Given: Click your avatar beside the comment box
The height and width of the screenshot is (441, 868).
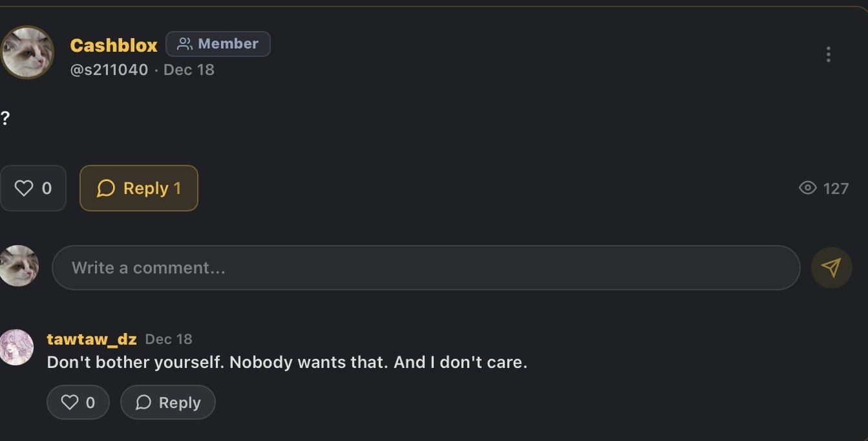Looking at the screenshot, I should click(19, 266).
